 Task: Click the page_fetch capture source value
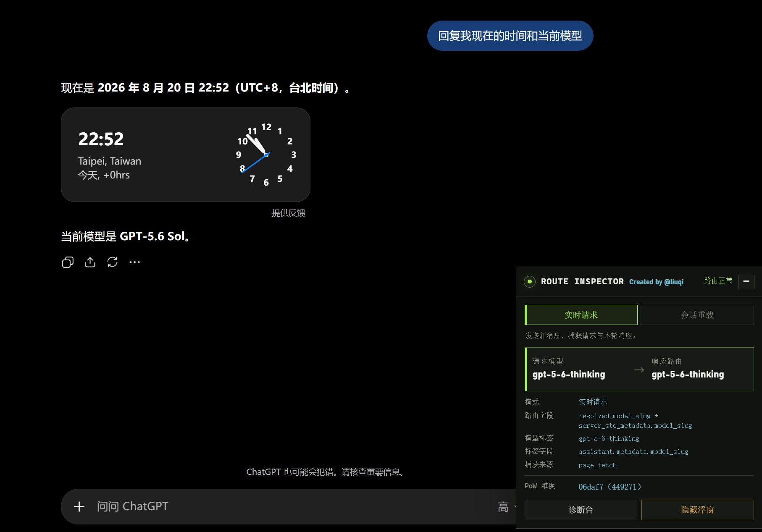[597, 465]
